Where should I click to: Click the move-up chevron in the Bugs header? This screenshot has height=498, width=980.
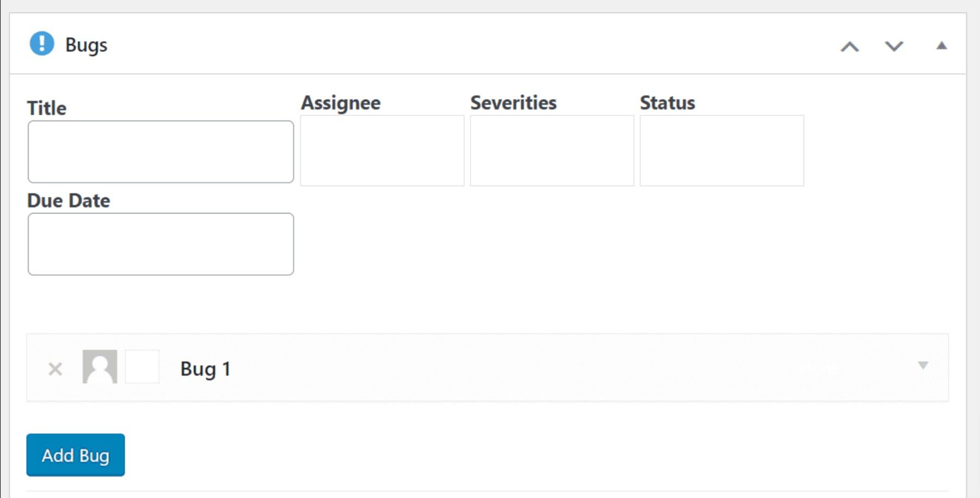(850, 46)
